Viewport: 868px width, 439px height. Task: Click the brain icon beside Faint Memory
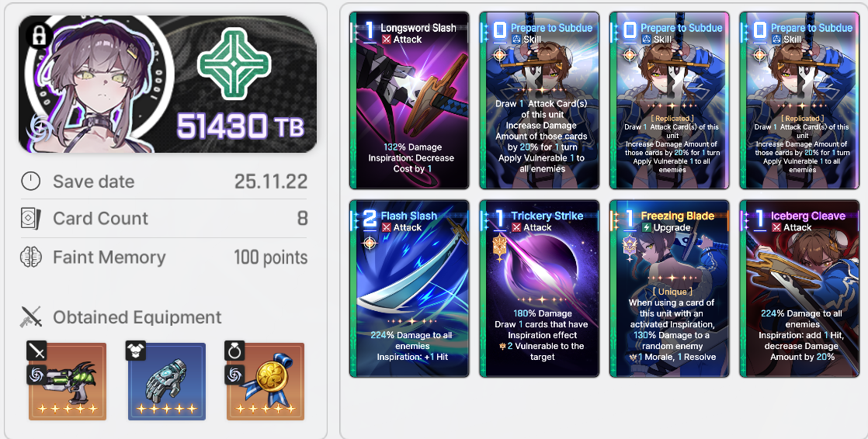click(x=31, y=258)
